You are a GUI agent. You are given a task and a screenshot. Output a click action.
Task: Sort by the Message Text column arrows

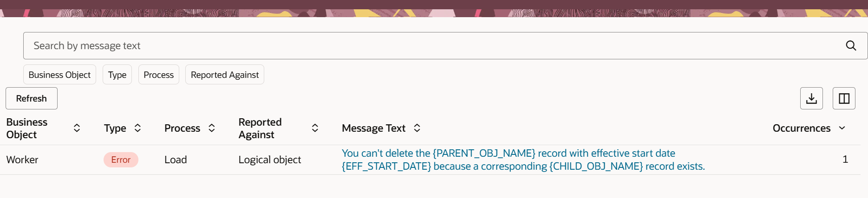click(x=417, y=128)
